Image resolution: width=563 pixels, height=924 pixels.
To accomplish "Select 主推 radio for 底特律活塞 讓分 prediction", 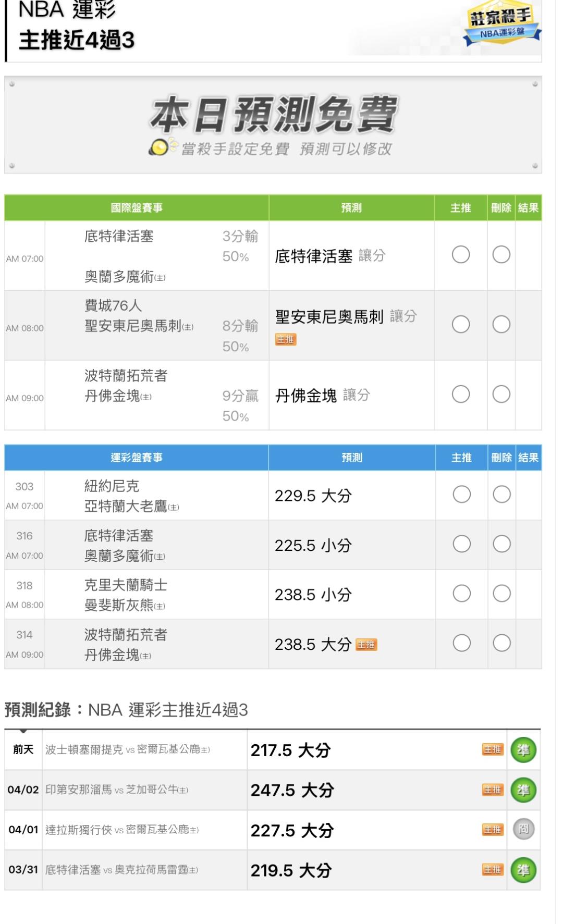I will (461, 255).
